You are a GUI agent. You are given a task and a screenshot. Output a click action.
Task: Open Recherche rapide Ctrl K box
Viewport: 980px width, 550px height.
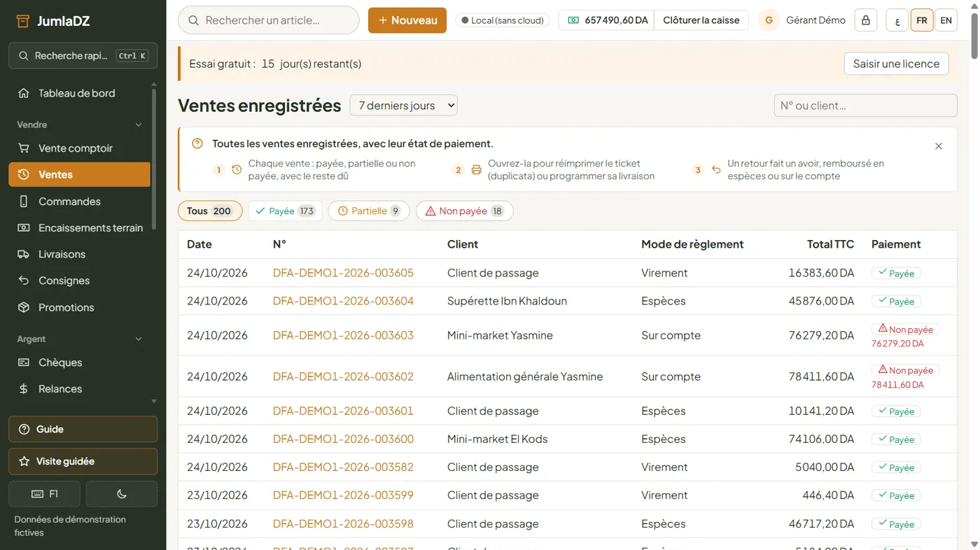[83, 55]
